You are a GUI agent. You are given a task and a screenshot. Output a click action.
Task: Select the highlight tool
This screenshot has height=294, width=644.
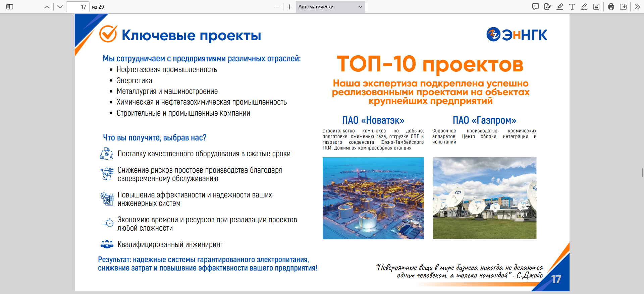tap(560, 7)
